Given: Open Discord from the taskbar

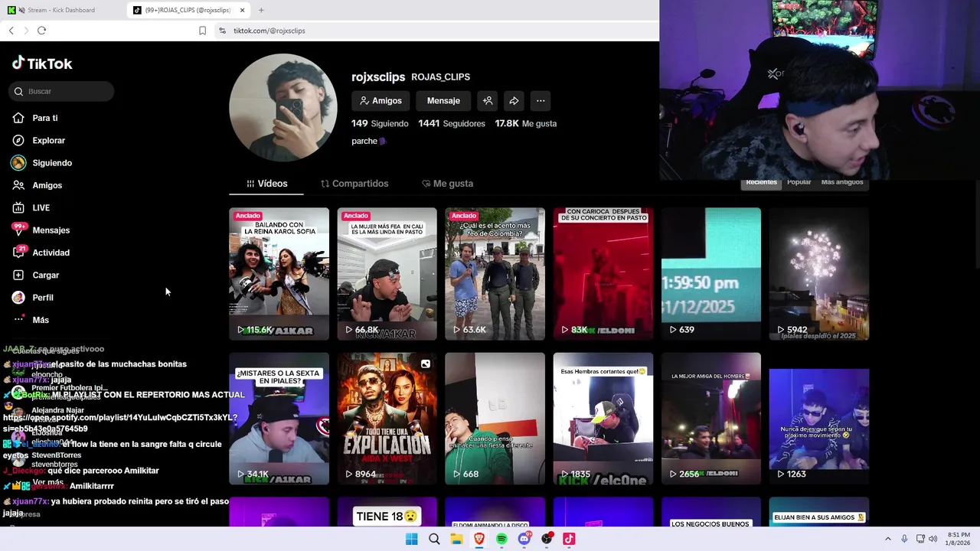Looking at the screenshot, I should click(x=524, y=539).
